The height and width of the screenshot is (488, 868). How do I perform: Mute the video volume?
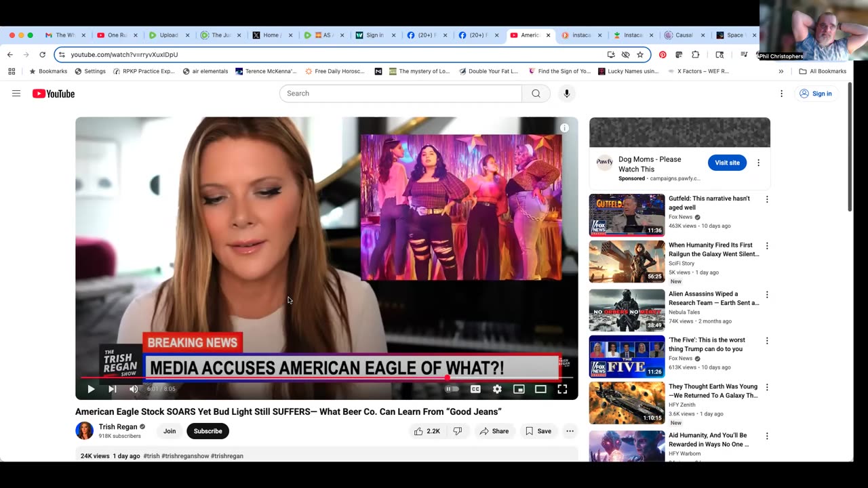134,389
